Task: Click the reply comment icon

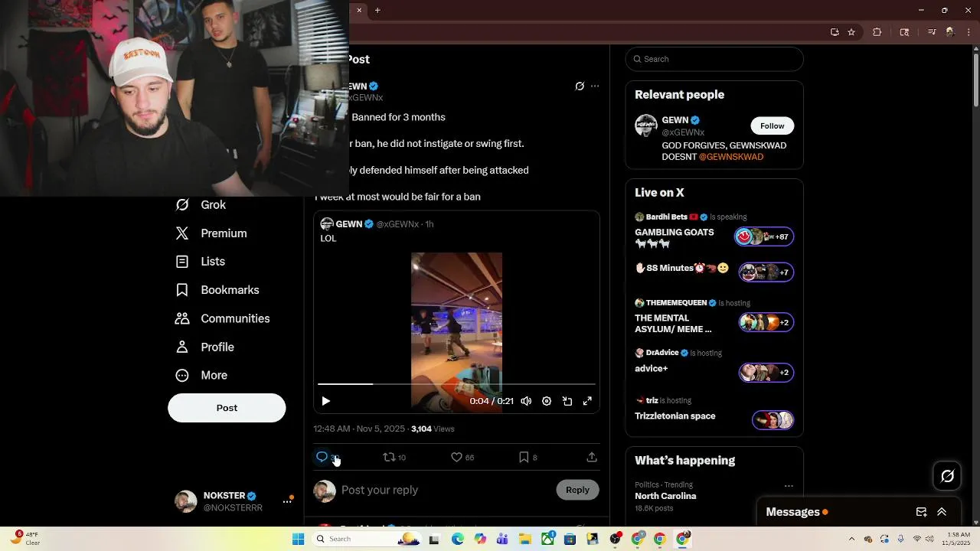Action: (322, 457)
